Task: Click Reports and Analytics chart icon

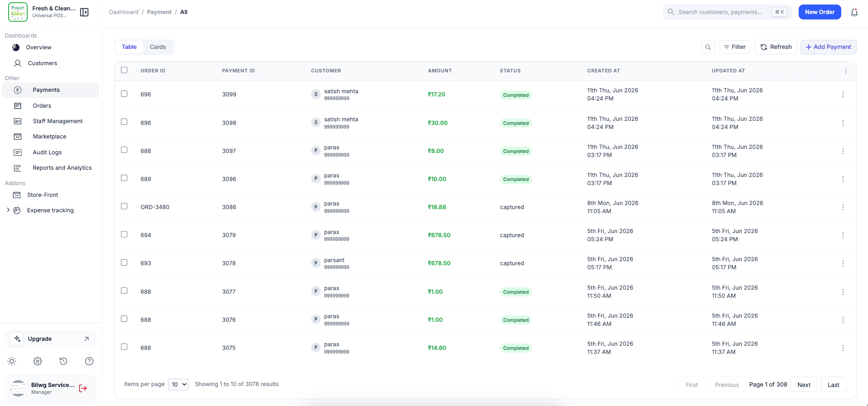Action: (x=18, y=168)
